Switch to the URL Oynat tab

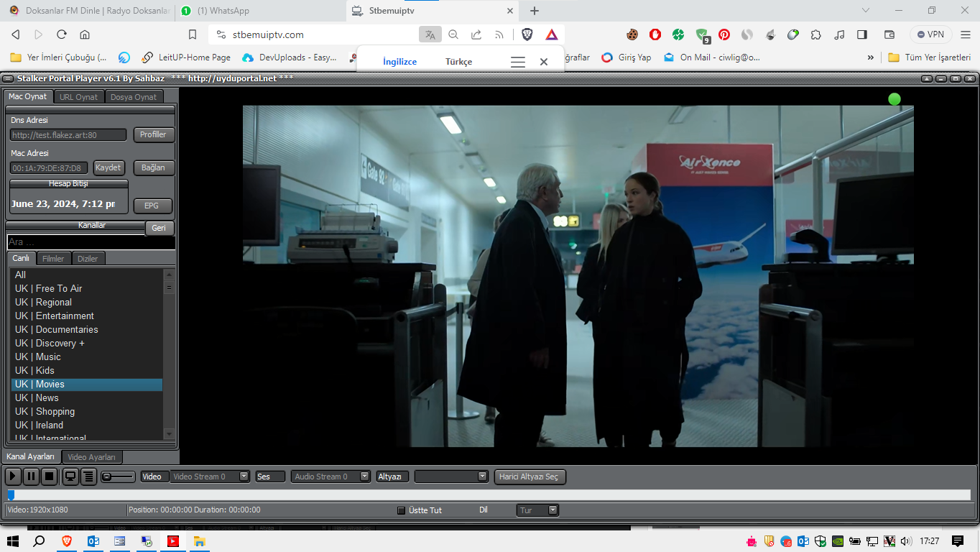pyautogui.click(x=79, y=97)
